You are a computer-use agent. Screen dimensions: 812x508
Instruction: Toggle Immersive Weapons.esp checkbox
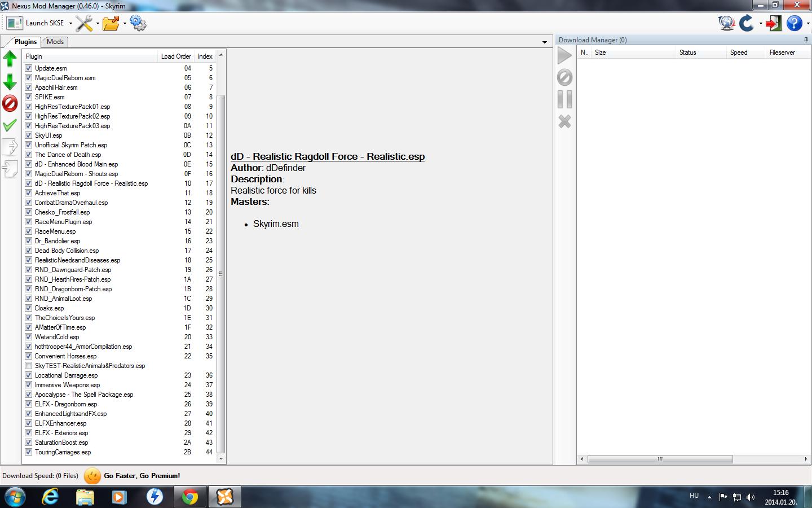(29, 385)
